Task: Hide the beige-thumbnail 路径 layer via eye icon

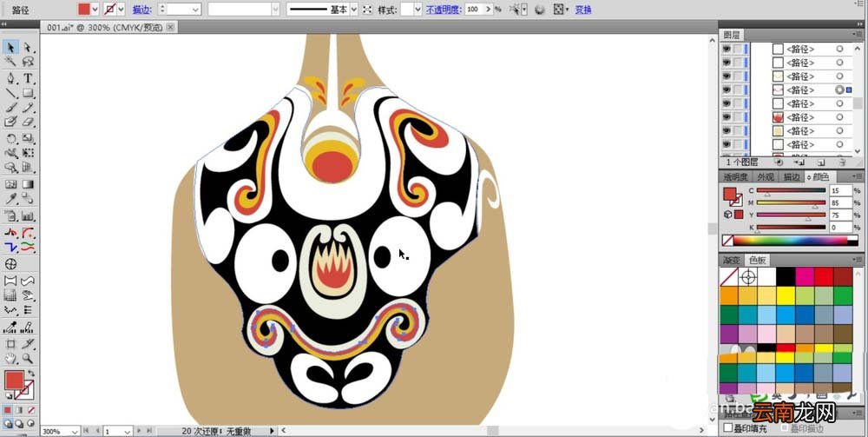Action: pos(727,130)
